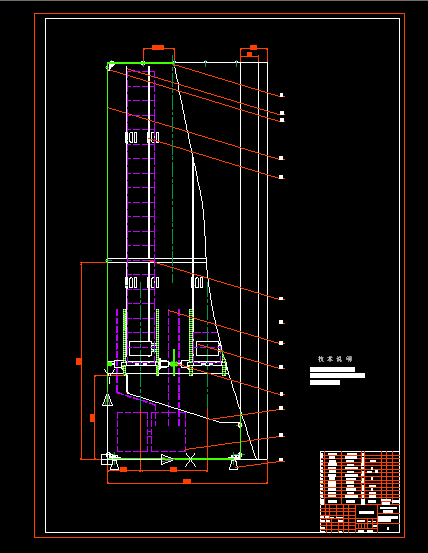Viewport: 428px width, 553px height.
Task: Select the topmost leader callout number marker
Action: click(x=281, y=95)
